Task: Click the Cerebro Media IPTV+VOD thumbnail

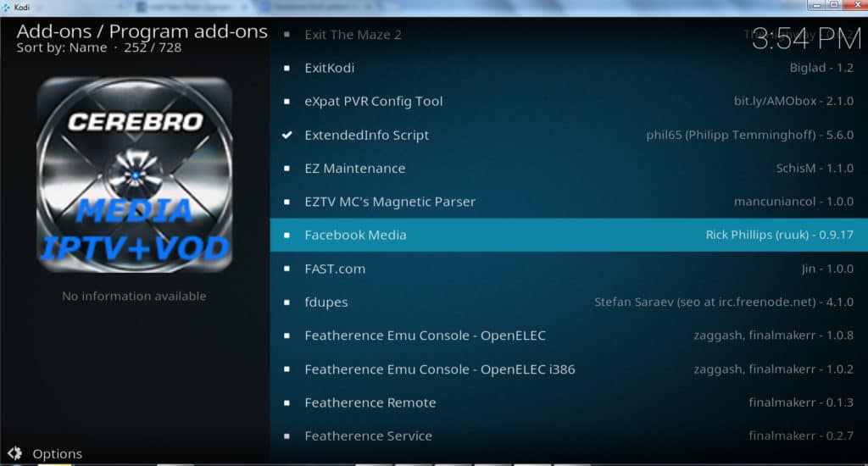Action: 135,175
